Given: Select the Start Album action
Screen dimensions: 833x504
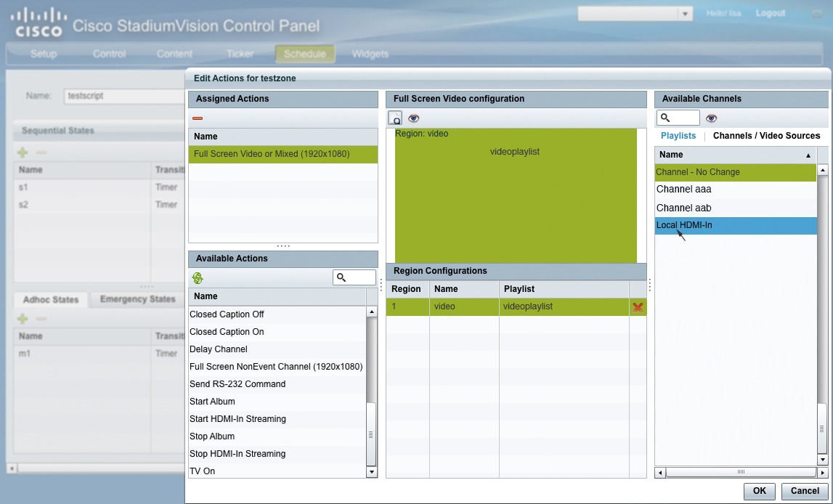Looking at the screenshot, I should coord(277,402).
